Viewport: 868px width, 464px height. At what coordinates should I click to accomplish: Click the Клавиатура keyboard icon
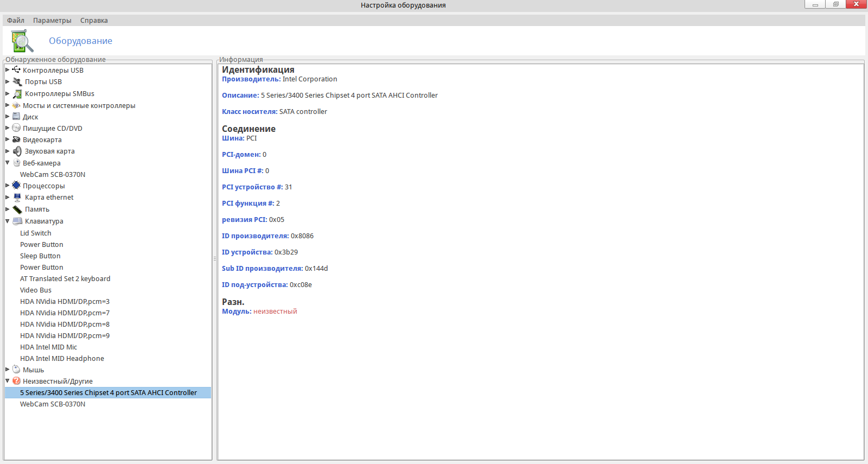click(17, 221)
